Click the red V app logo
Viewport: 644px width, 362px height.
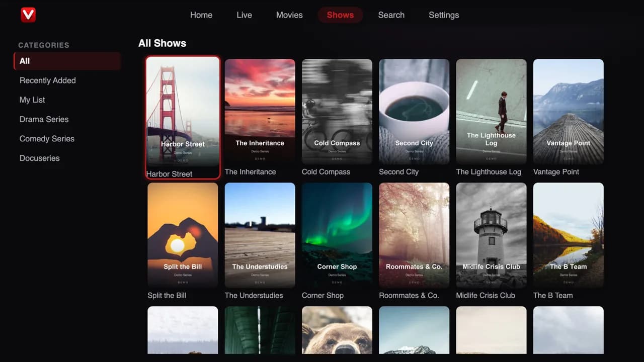pyautogui.click(x=28, y=15)
